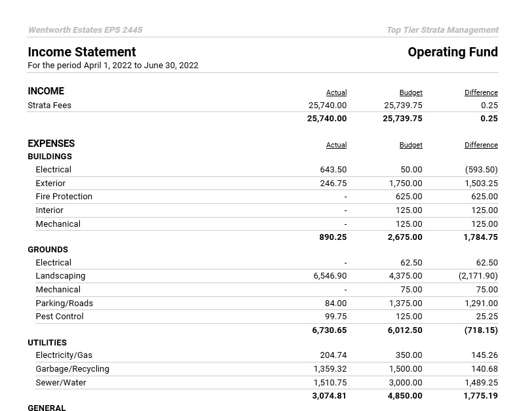Click the UTILITIES section heading
Image resolution: width=532 pixels, height=411 pixels.
(x=47, y=343)
